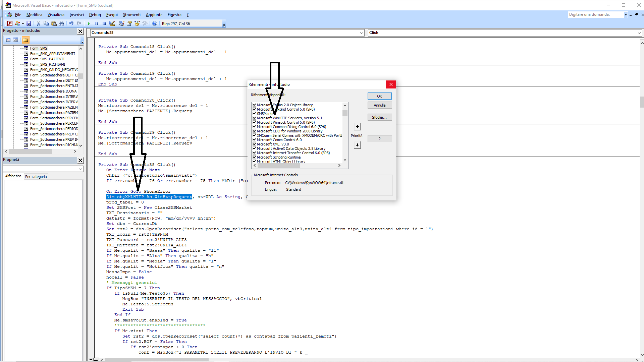Disable the Microsoft XML, v3.0 reference
The height and width of the screenshot is (362, 644).
coord(255,144)
